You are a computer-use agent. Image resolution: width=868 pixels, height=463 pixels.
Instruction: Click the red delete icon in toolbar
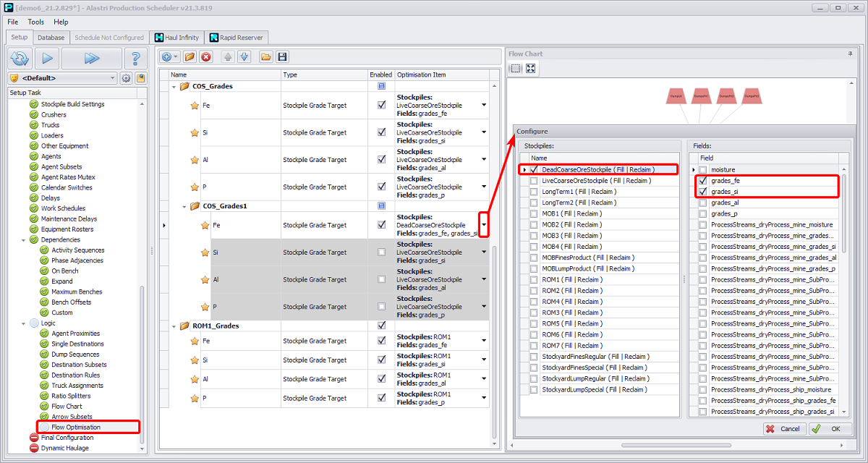click(x=206, y=56)
